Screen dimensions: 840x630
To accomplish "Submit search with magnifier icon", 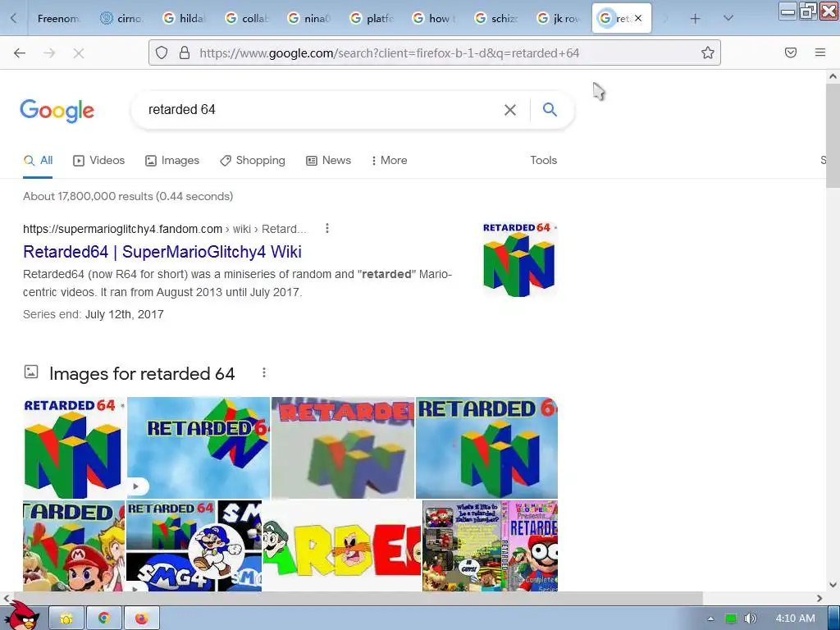I will [550, 110].
